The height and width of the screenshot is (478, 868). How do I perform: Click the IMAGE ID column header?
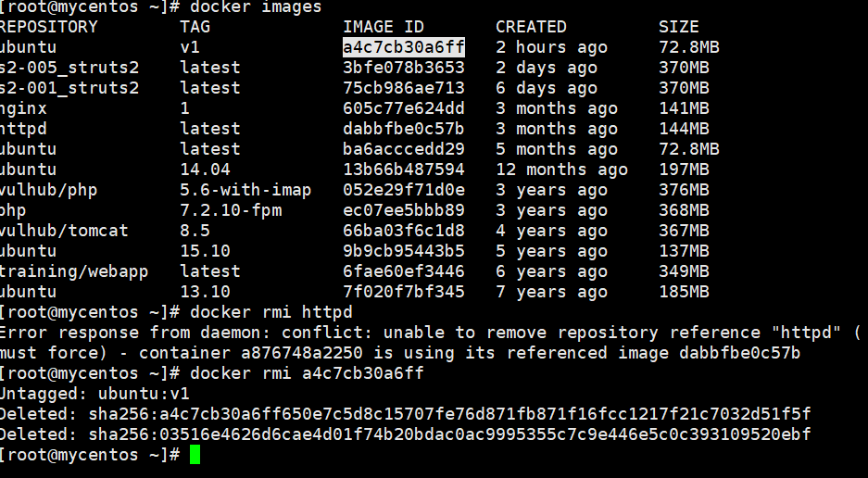(384, 27)
